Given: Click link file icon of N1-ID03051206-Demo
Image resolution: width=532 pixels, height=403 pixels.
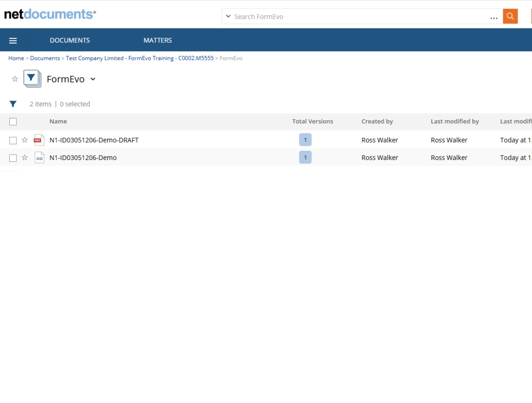Looking at the screenshot, I should click(x=39, y=157).
